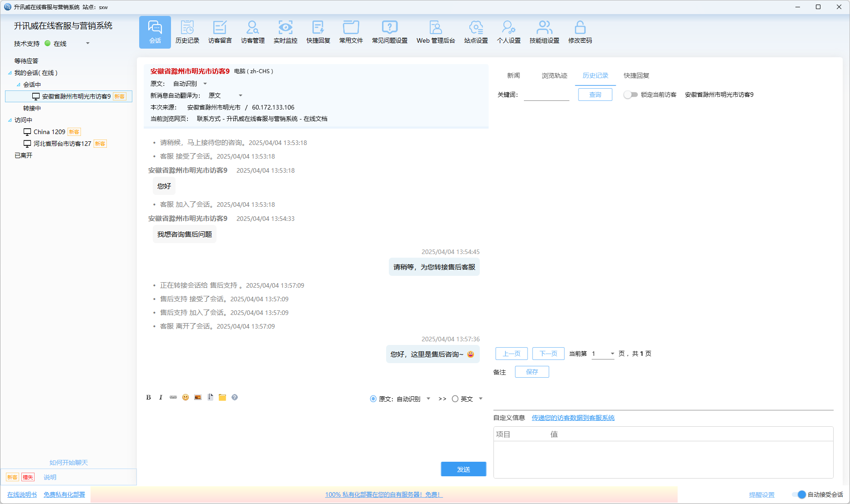Open the emoji picker in editor
Viewport: 850px width, 504px height.
pyautogui.click(x=186, y=397)
